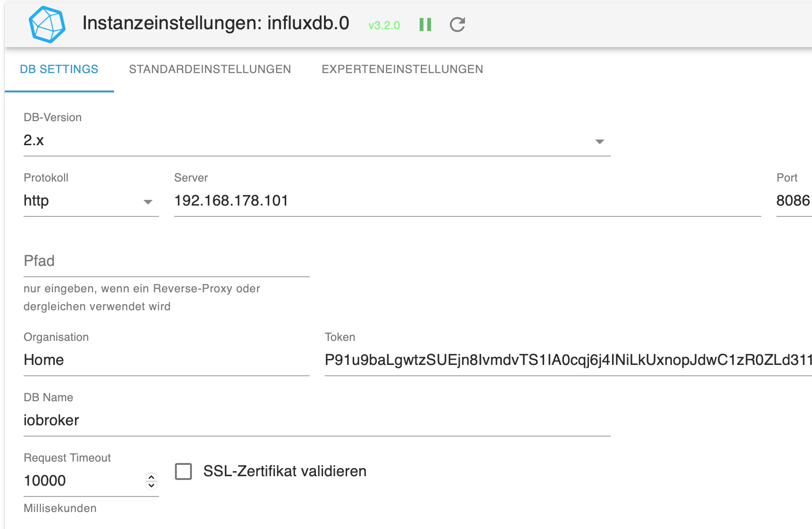Decrease Request Timeout with down stepper
The image size is (812, 529).
[x=151, y=485]
